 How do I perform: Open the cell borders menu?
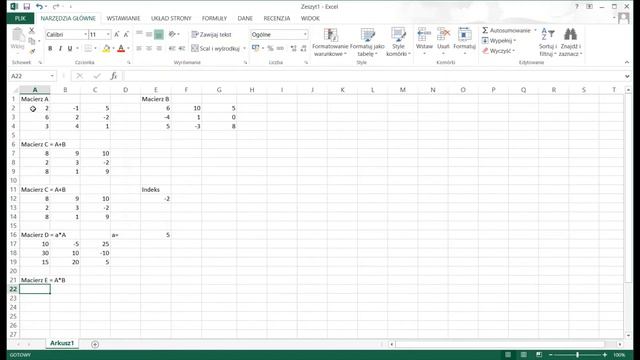pos(95,49)
